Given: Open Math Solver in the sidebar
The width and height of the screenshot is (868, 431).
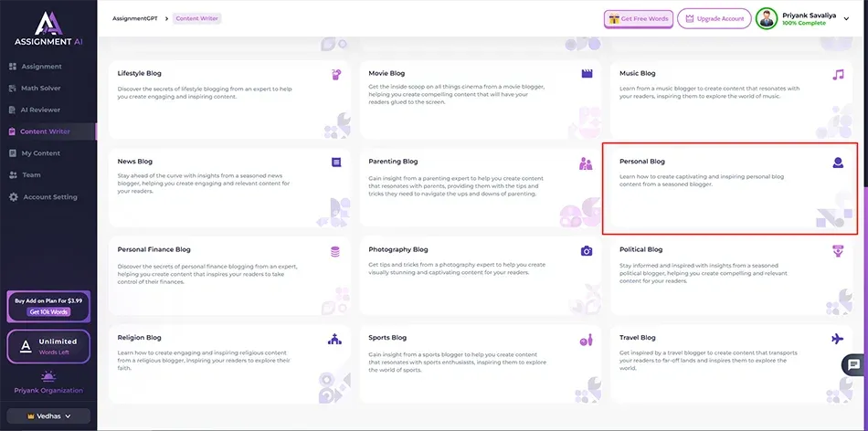Looking at the screenshot, I should click(x=41, y=89).
